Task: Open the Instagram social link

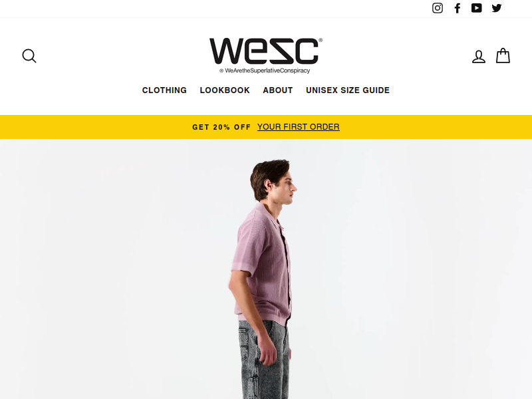Action: click(x=438, y=8)
